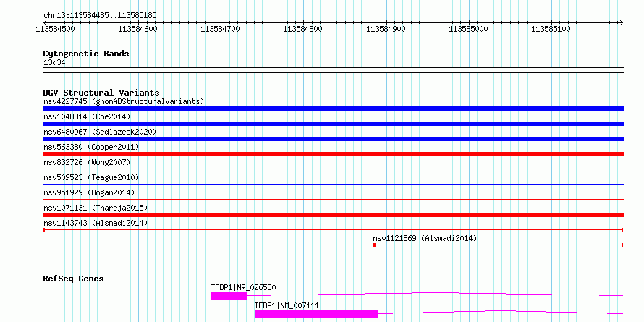This screenshot has height=322, width=644.
Task: Click the chr13:113584485..113585185 coordinate label
Action: [x=100, y=15]
